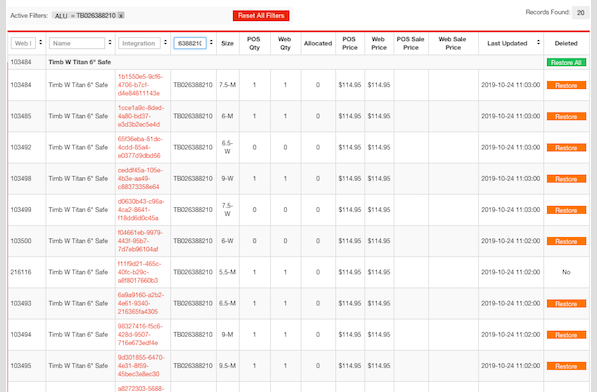Image resolution: width=597 pixels, height=392 pixels.
Task: Open integration link starting 1cce1a9c
Action: (x=141, y=116)
